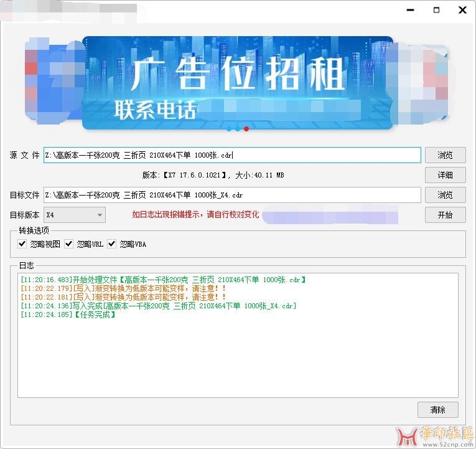Viewport: 476px width, 449px height.
Task: Expand the 目标版本 X4 dropdown
Action: (x=75, y=215)
